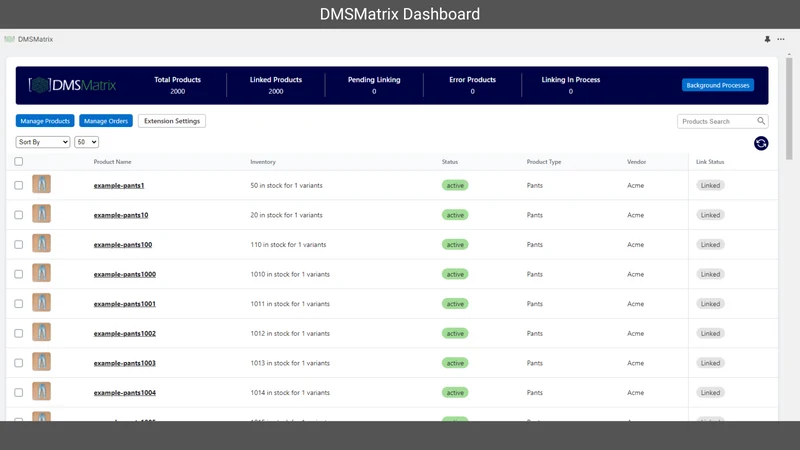
Task: Click the DMSMatrix logo in banner
Action: coord(72,85)
